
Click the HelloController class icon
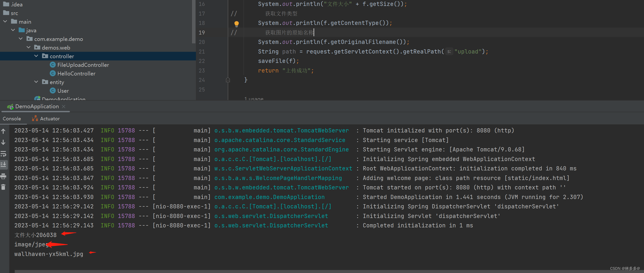(52, 73)
